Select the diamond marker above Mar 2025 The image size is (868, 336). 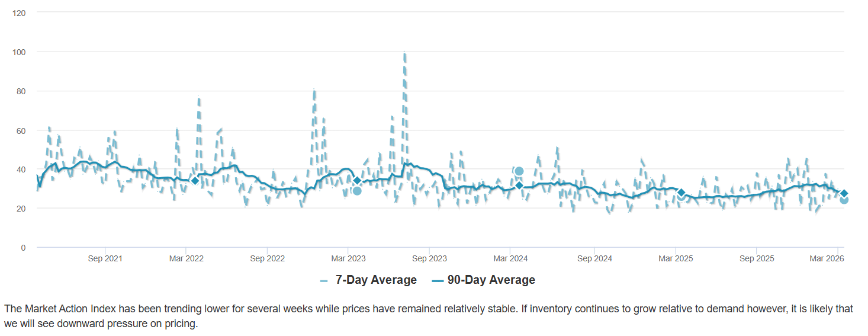point(681,193)
